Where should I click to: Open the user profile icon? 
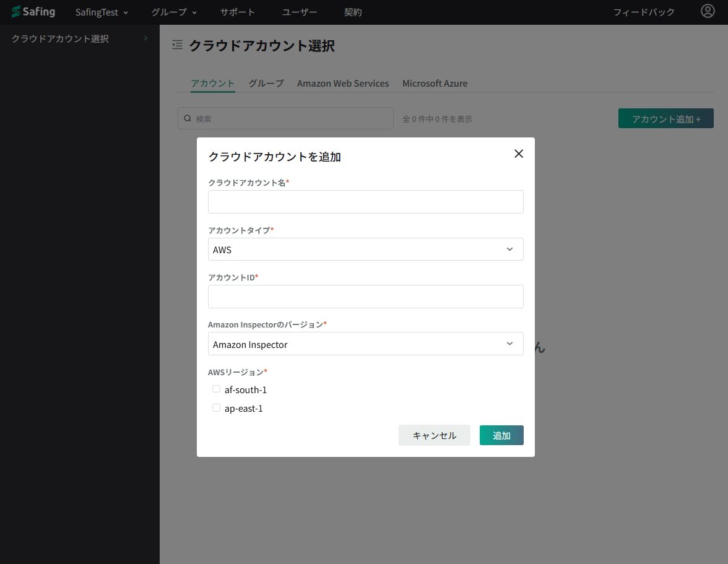708,11
